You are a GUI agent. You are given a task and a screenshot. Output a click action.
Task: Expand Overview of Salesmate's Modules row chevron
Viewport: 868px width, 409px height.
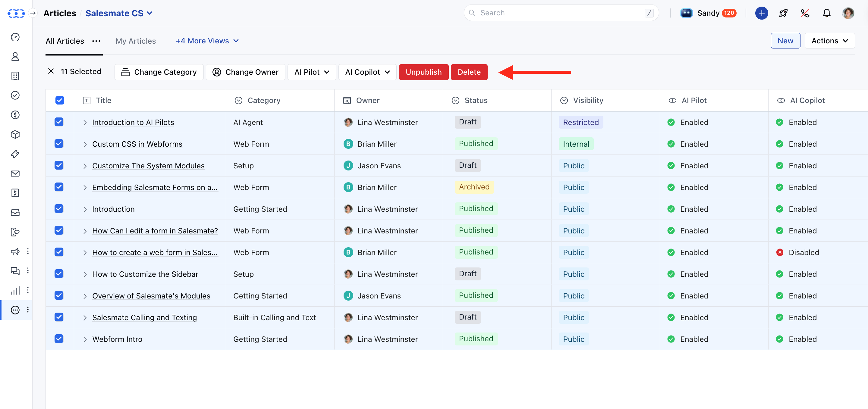coord(85,296)
